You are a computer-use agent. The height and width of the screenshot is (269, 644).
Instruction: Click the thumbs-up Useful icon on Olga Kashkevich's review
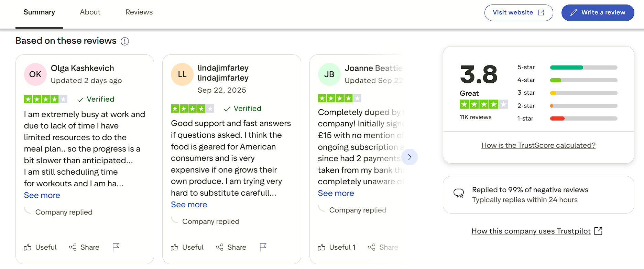(28, 247)
